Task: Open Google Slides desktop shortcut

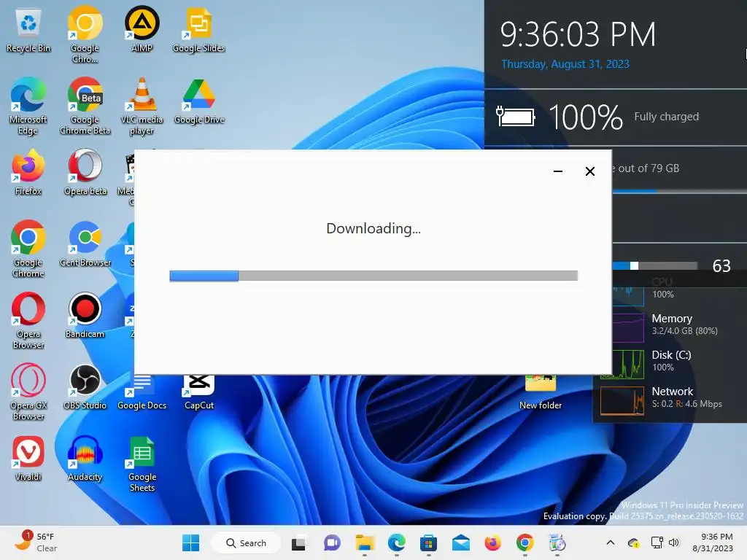Action: 198,31
